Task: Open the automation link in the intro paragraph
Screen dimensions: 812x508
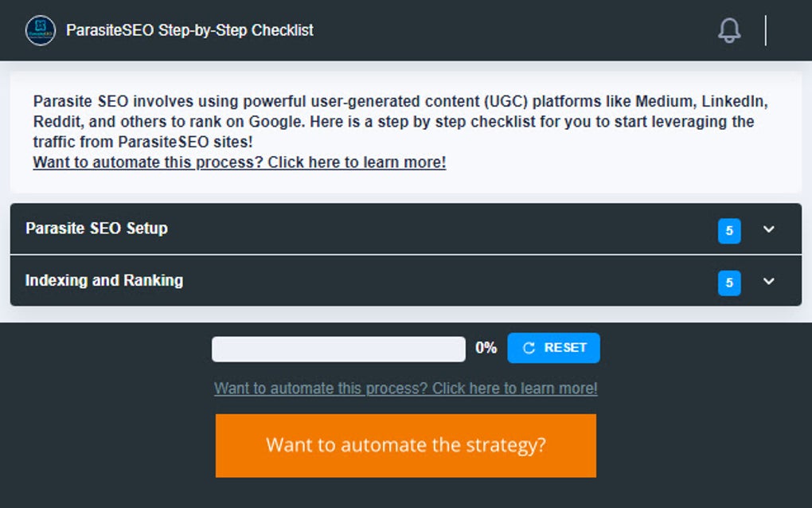Action: (x=238, y=162)
